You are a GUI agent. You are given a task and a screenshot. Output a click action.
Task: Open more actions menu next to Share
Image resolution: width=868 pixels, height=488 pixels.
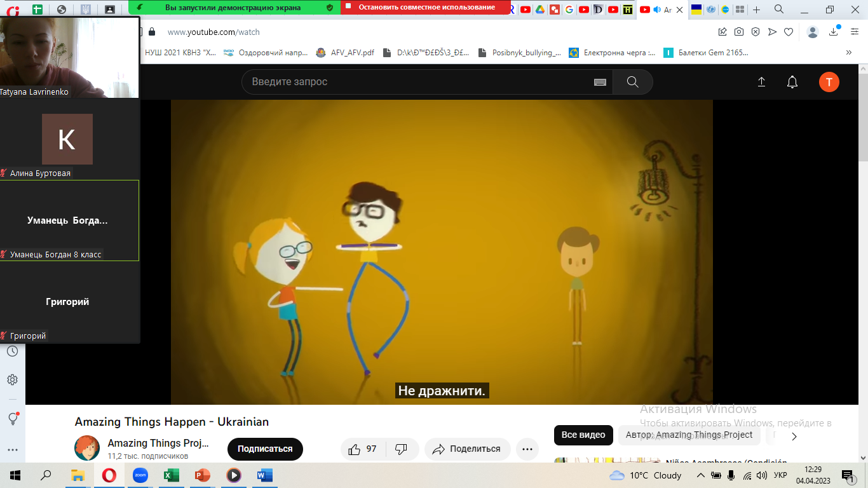point(527,449)
